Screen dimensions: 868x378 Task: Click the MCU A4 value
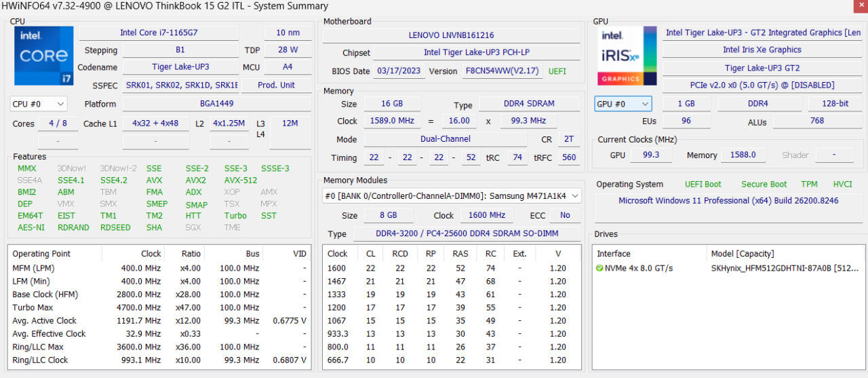coord(288,67)
